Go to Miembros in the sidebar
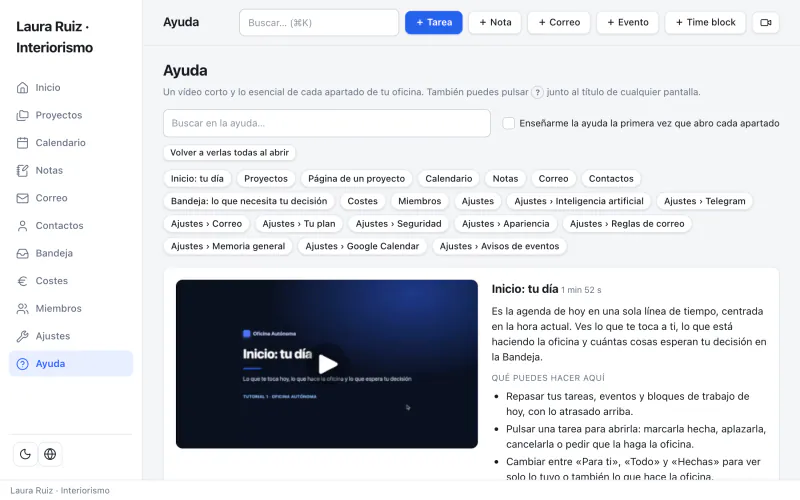The width and height of the screenshot is (800, 500). [x=71, y=308]
